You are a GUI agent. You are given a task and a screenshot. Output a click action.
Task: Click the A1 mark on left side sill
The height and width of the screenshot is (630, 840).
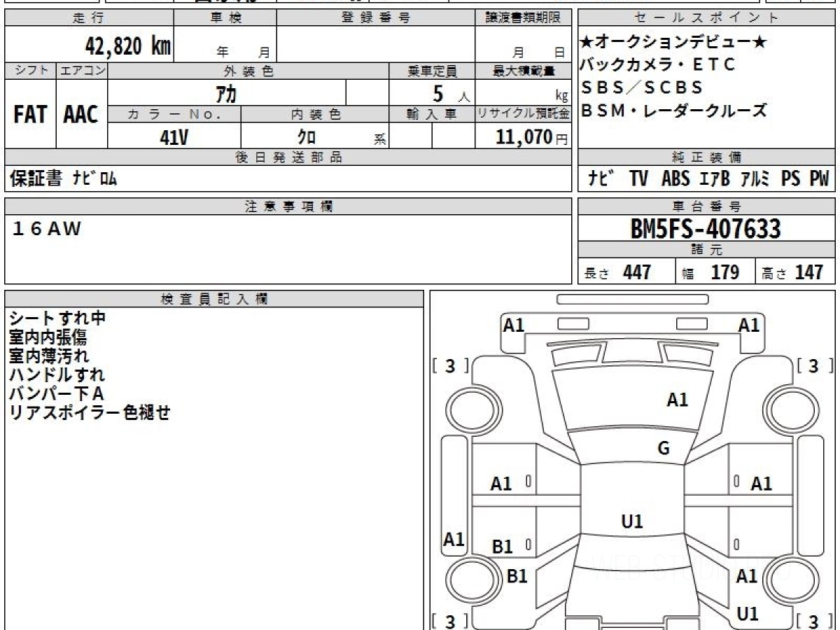point(454,540)
